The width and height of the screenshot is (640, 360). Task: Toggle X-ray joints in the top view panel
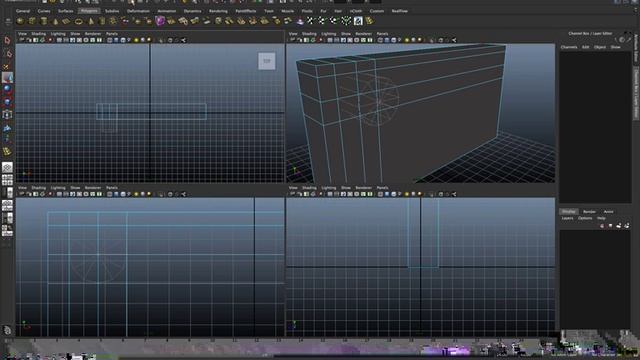pyautogui.click(x=184, y=40)
